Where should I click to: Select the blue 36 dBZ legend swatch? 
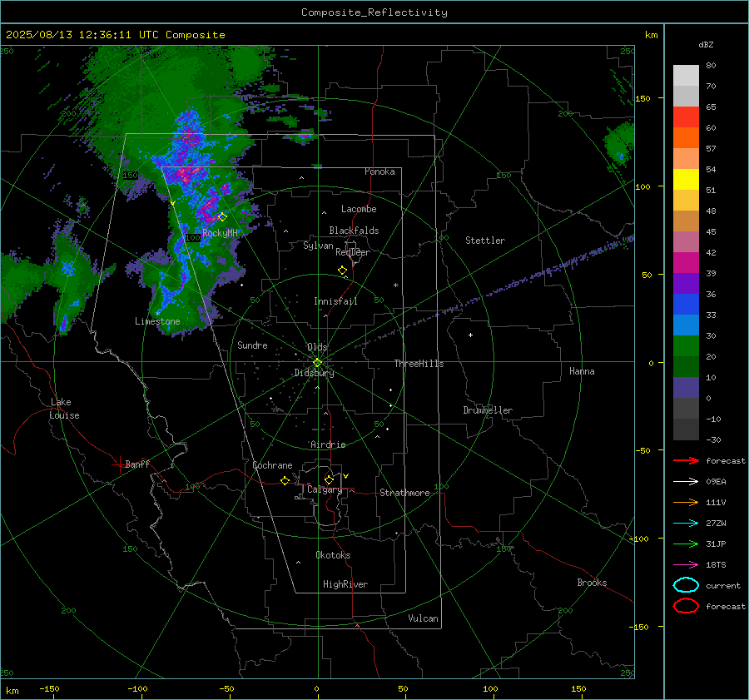click(x=686, y=304)
